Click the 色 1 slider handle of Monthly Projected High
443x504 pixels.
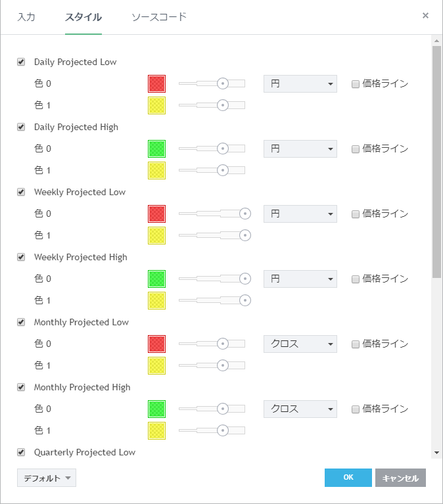[x=223, y=430]
